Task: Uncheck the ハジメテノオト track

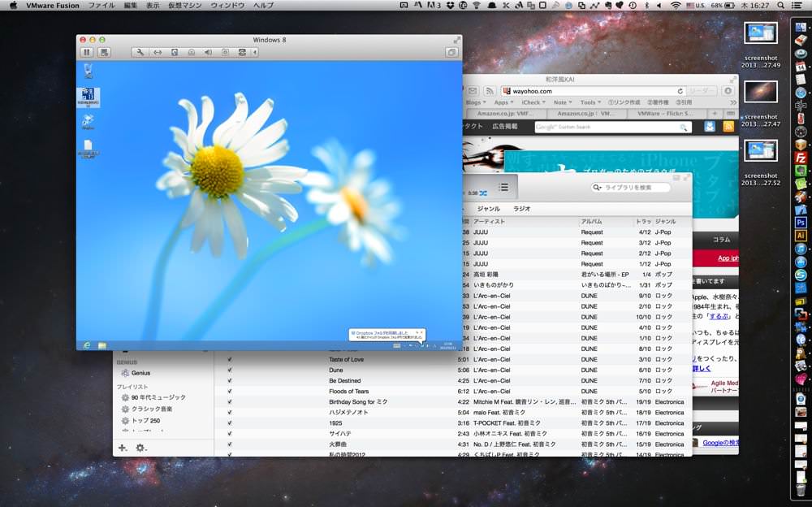Action: (230, 413)
